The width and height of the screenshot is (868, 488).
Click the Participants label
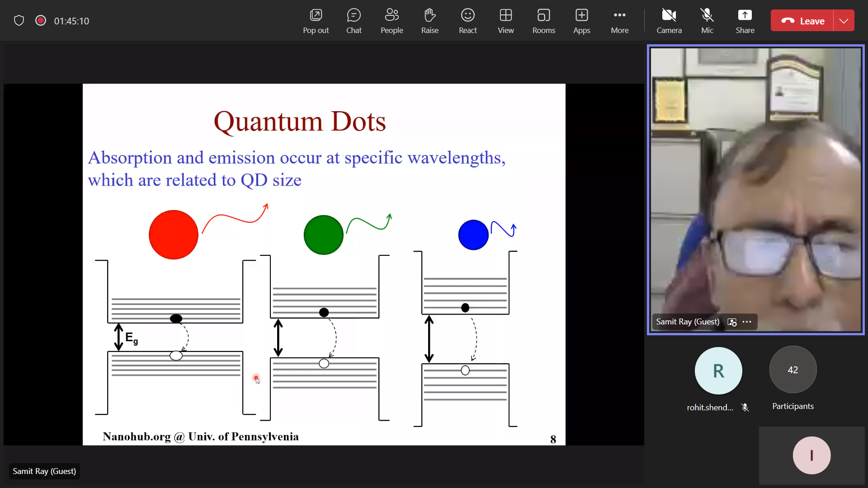tap(793, 406)
